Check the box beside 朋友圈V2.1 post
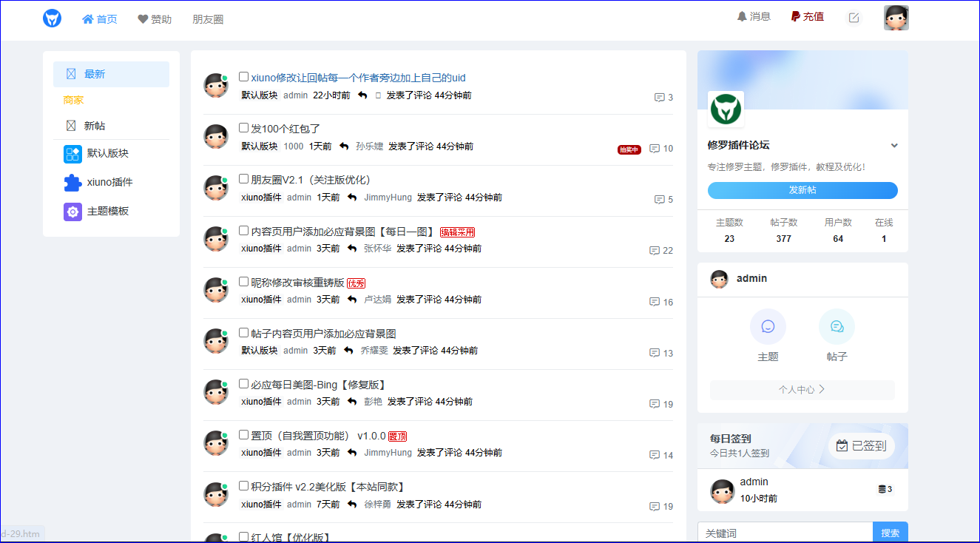The width and height of the screenshot is (980, 543). point(244,179)
